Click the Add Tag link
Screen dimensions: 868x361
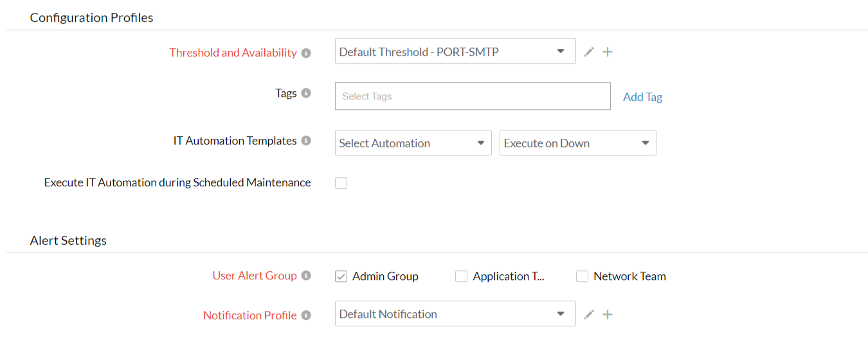[642, 97]
